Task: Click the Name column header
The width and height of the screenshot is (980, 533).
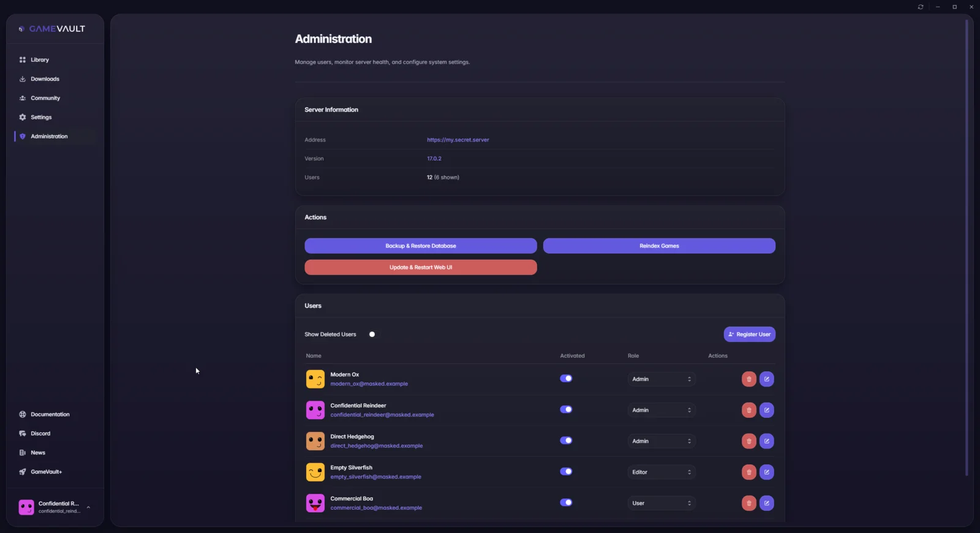Action: click(314, 356)
